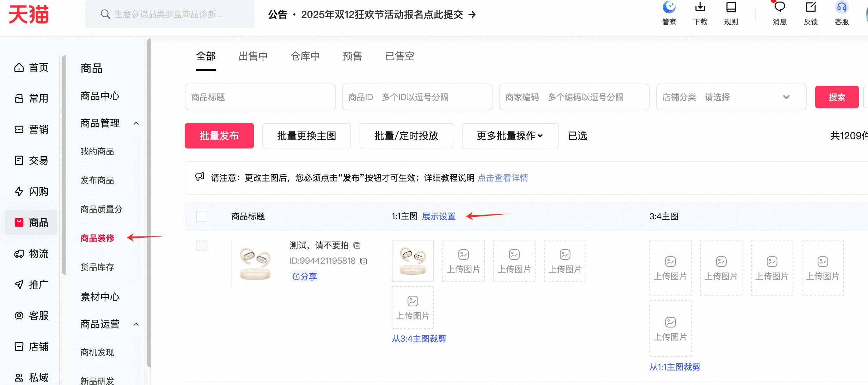
Task: Focus the 商品ID input field
Action: click(417, 97)
